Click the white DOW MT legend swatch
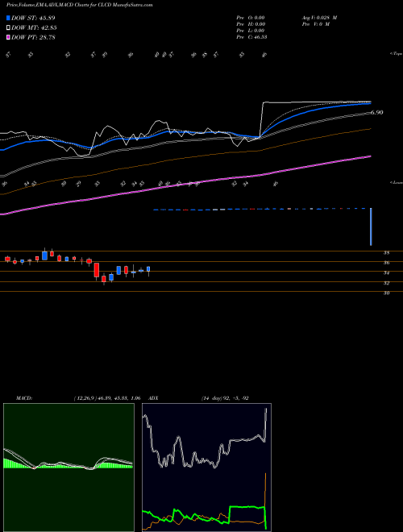The height and width of the screenshot is (532, 403). 8,28
